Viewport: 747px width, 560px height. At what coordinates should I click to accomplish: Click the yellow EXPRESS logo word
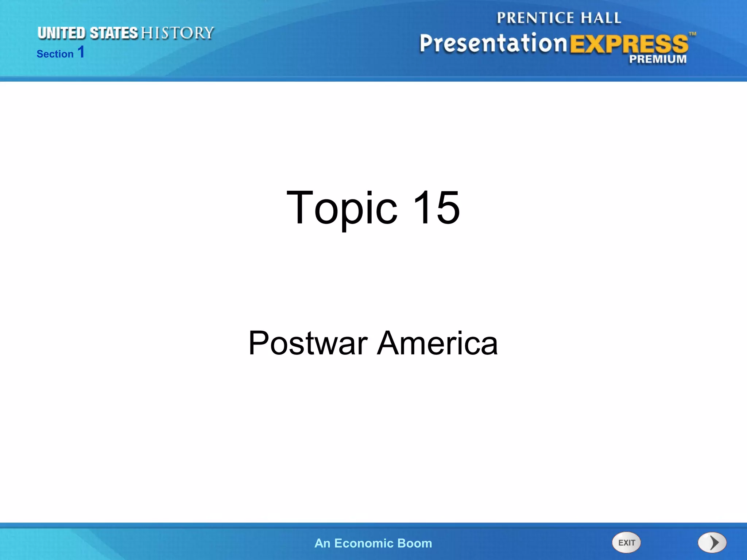click(629, 44)
